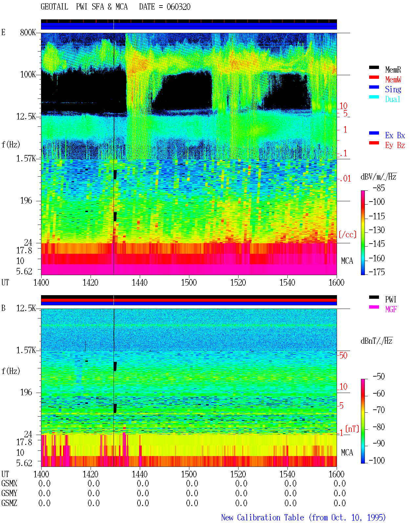Image resolution: width=420 pixels, height=523 pixels.
Task: Pick the blue Sing legend swatch
Action: pyautogui.click(x=374, y=87)
